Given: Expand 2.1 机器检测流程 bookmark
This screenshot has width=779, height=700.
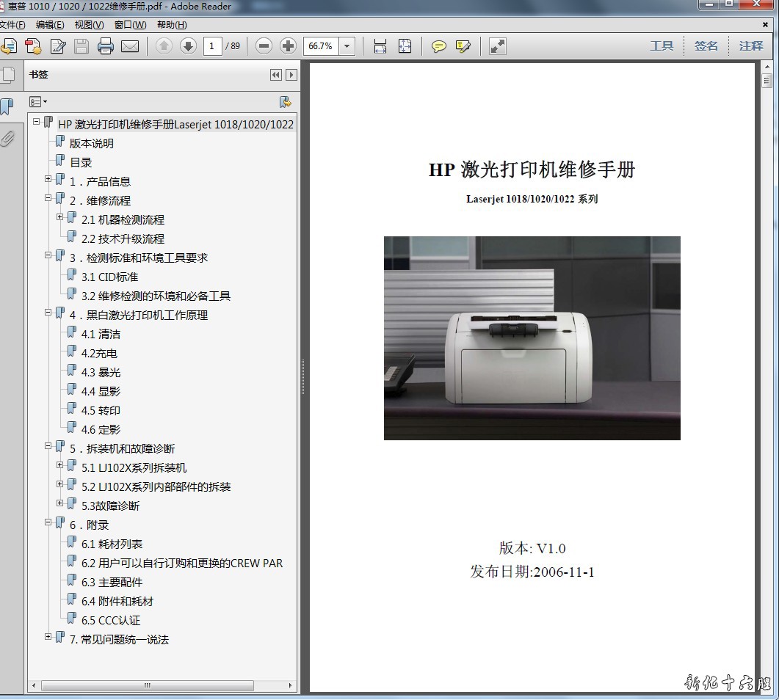Looking at the screenshot, I should (x=60, y=217).
